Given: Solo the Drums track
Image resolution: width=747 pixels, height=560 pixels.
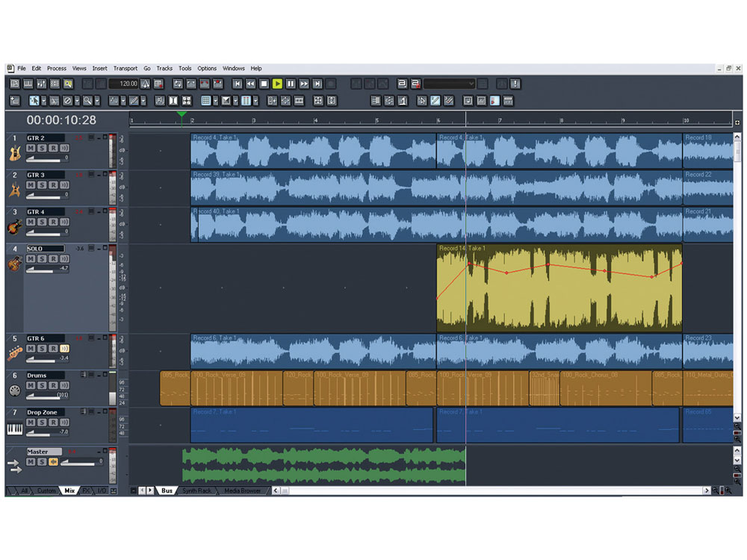Looking at the screenshot, I should [x=43, y=386].
